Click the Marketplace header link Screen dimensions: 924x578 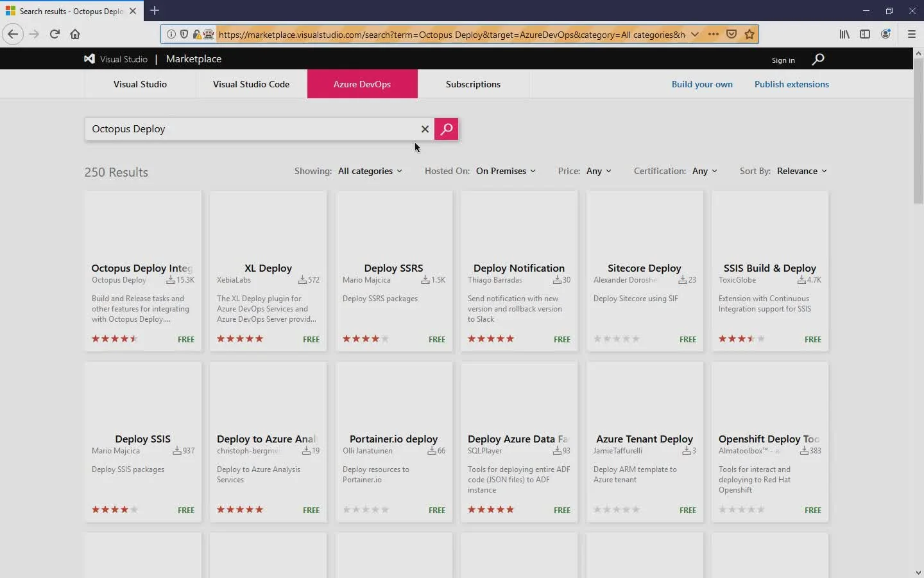[x=194, y=59]
